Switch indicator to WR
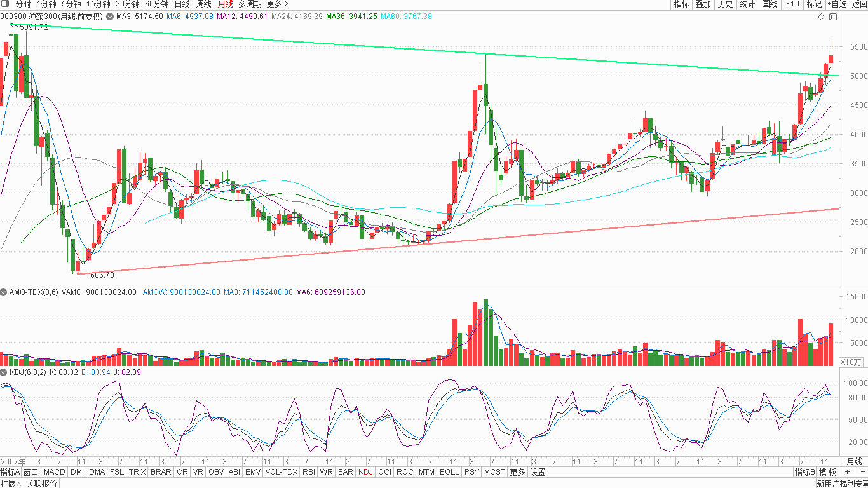The image size is (868, 488). 327,472
